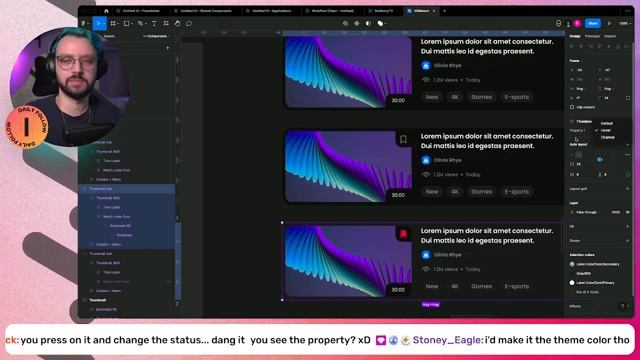The height and width of the screenshot is (360, 640).
Task: Click the Label Color Primary white swatch
Action: (x=572, y=282)
